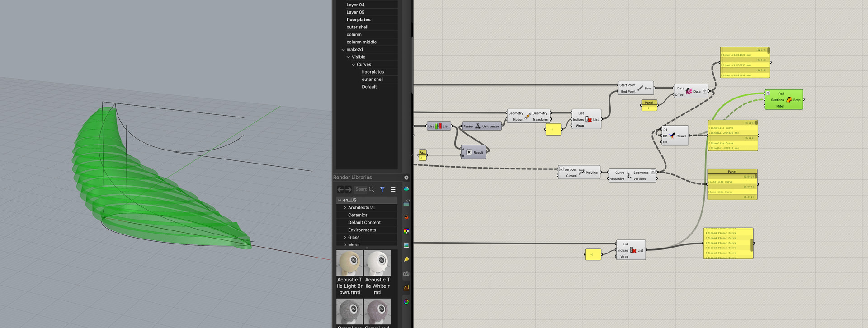Open the picture-frame sidebar icon
Viewport: 868px width, 328px height.
tap(406, 245)
